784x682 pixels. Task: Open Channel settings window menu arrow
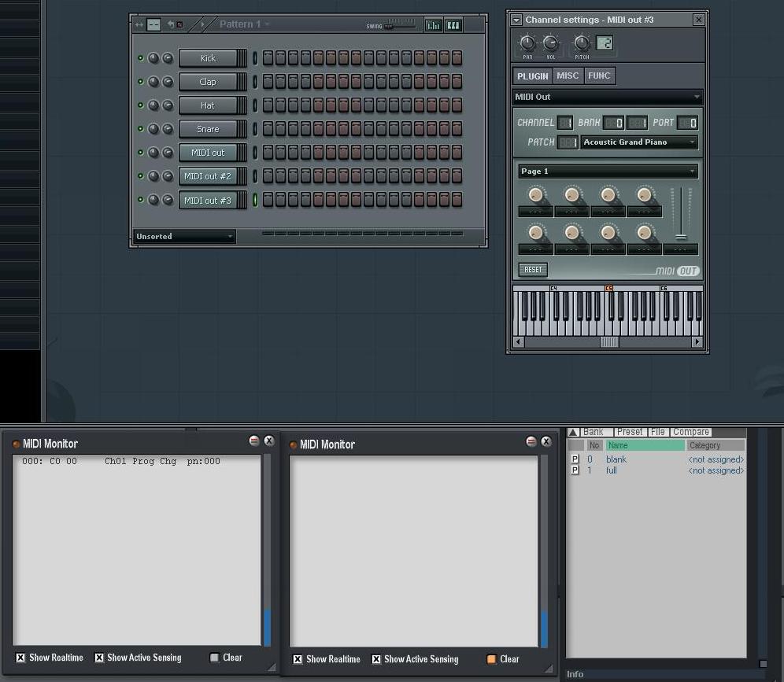[x=516, y=20]
